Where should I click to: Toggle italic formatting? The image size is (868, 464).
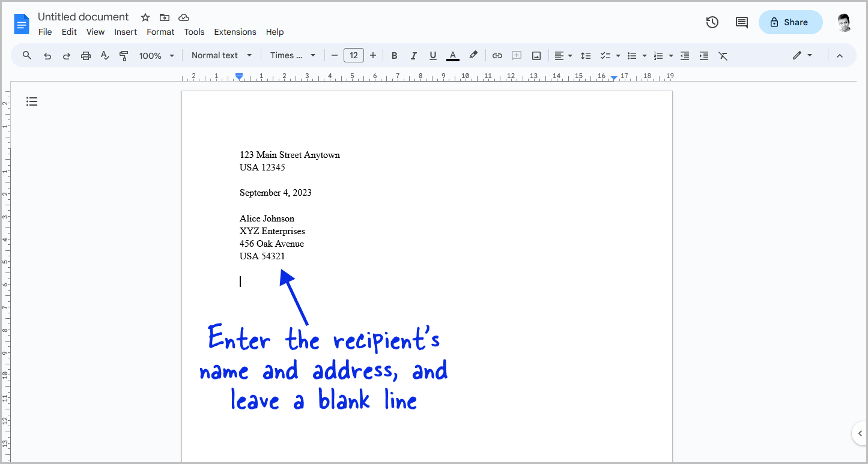click(x=413, y=55)
